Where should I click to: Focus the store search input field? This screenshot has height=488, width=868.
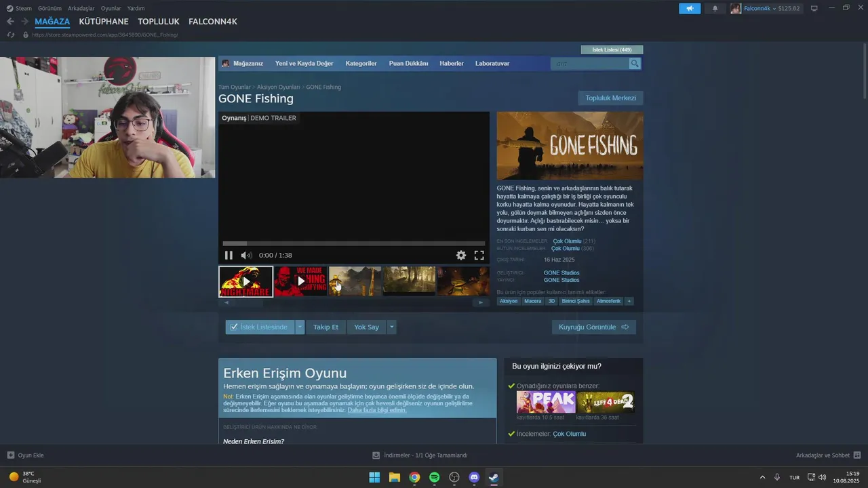click(x=589, y=64)
